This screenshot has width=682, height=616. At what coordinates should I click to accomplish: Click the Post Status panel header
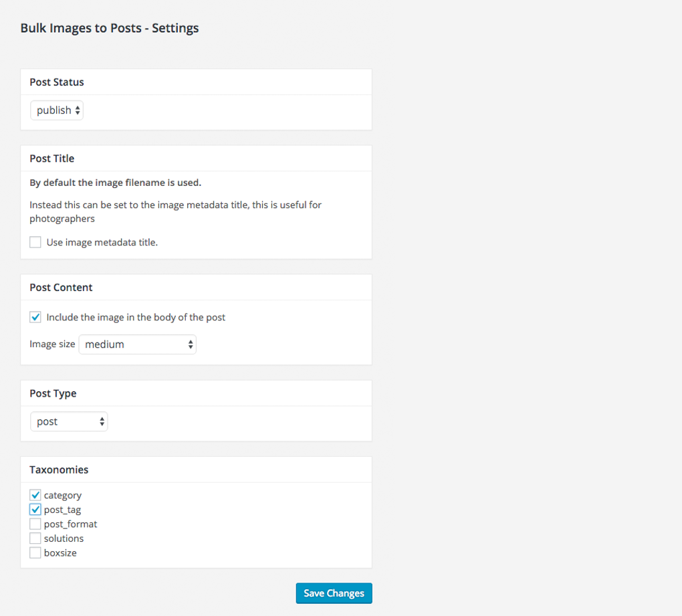pyautogui.click(x=56, y=82)
